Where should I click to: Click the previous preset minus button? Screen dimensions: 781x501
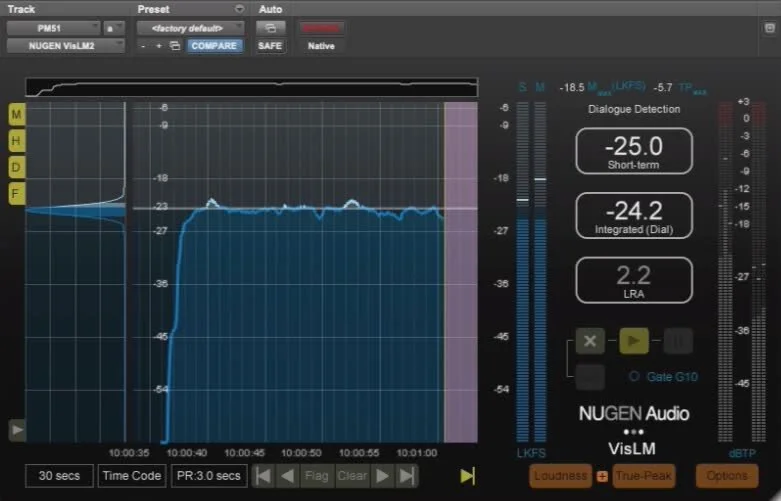tap(143, 46)
